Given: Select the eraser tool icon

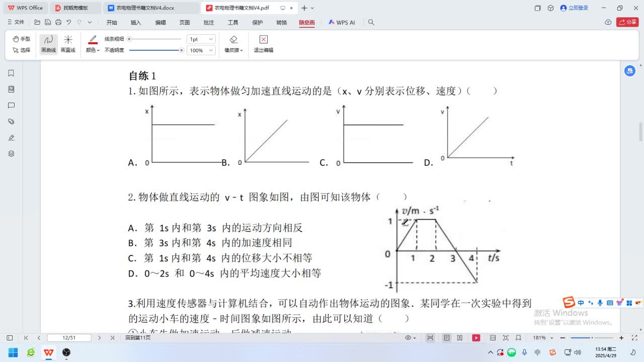Looking at the screenshot, I should (x=233, y=39).
